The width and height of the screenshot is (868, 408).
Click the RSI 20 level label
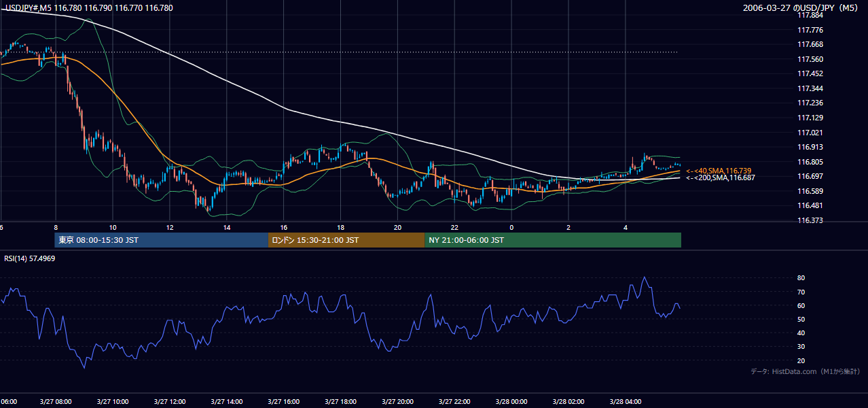[801, 360]
